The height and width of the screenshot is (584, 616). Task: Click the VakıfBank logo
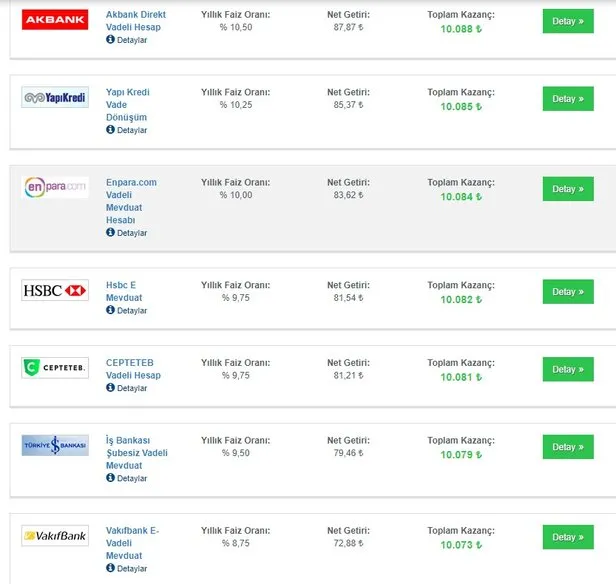[x=55, y=536]
